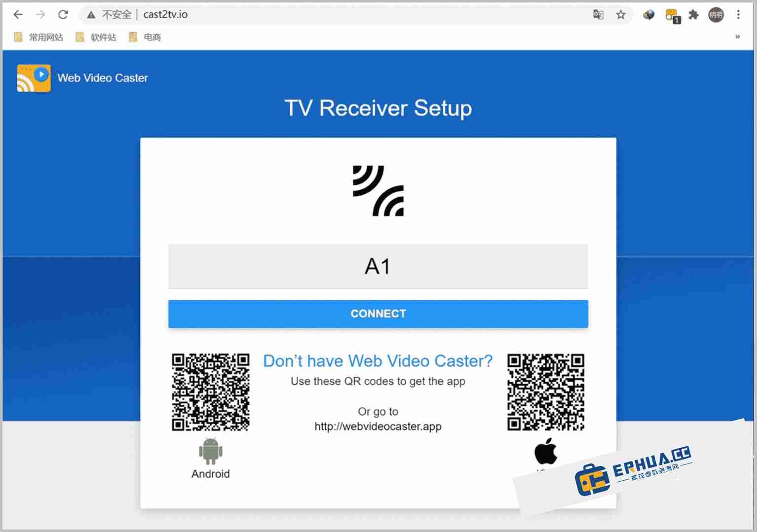Open the translate page icon
757x532 pixels.
click(598, 15)
